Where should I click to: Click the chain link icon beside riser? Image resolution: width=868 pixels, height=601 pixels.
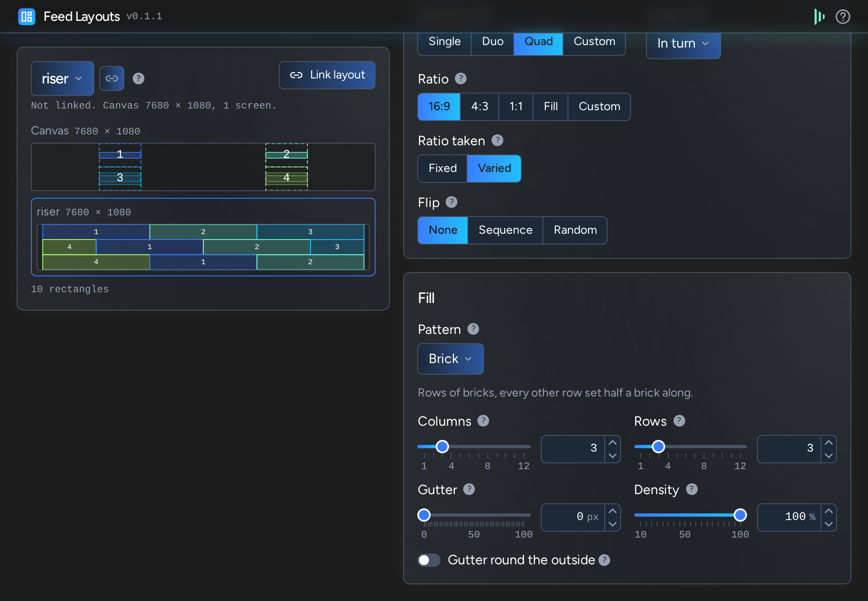(112, 78)
